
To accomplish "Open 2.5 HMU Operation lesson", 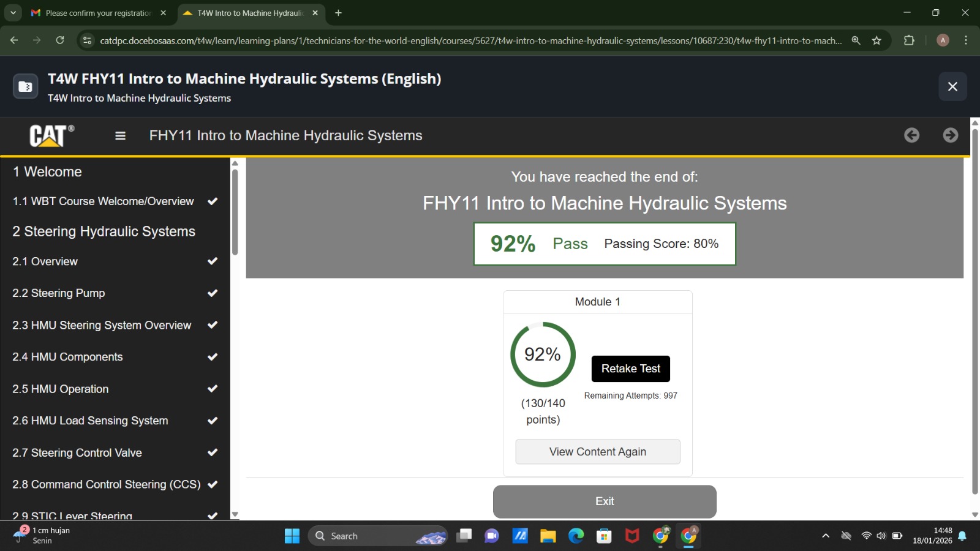I will (x=115, y=389).
